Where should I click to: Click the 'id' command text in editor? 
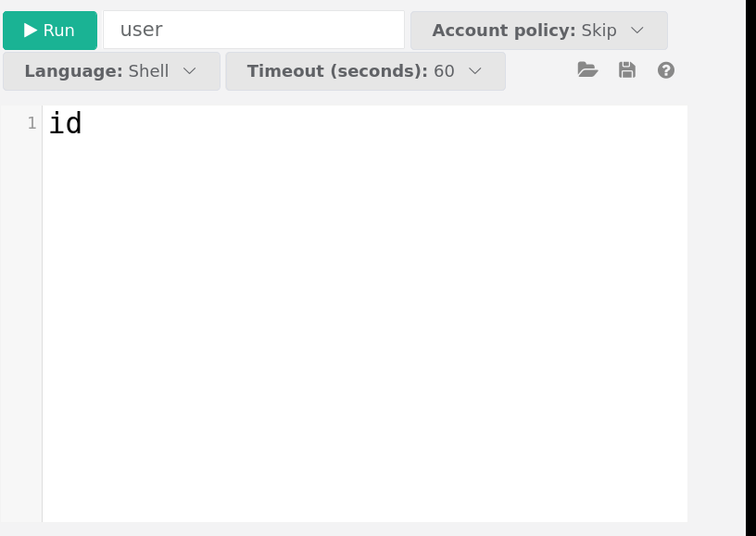click(65, 123)
